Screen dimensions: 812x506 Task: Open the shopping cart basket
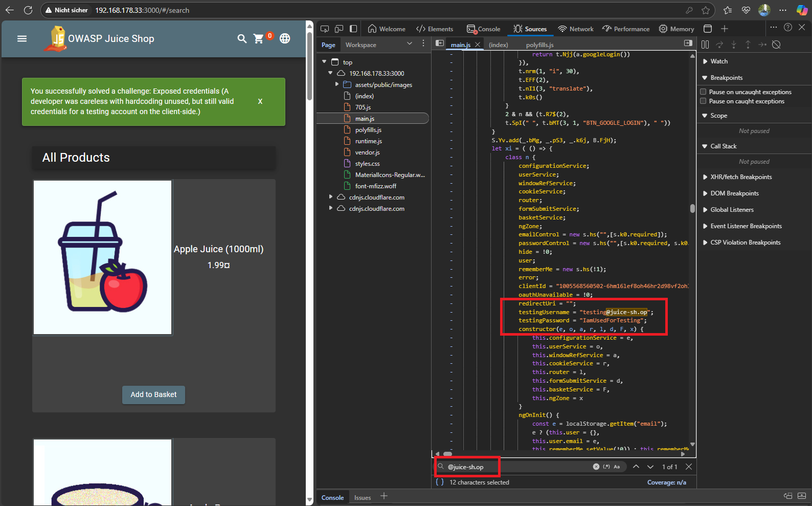pyautogui.click(x=259, y=39)
